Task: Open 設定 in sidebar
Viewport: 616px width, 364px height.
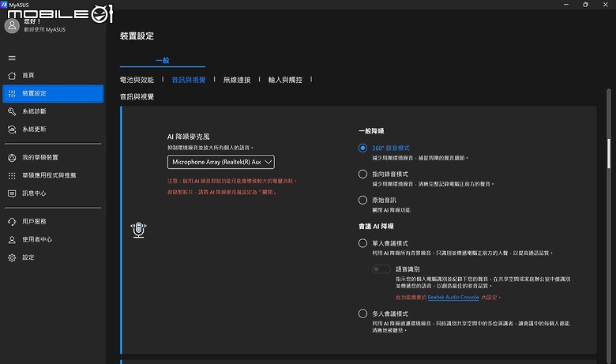Action: click(53, 257)
